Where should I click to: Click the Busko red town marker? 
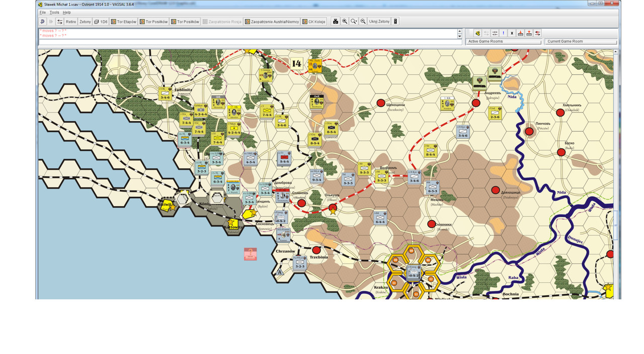[x=561, y=152]
